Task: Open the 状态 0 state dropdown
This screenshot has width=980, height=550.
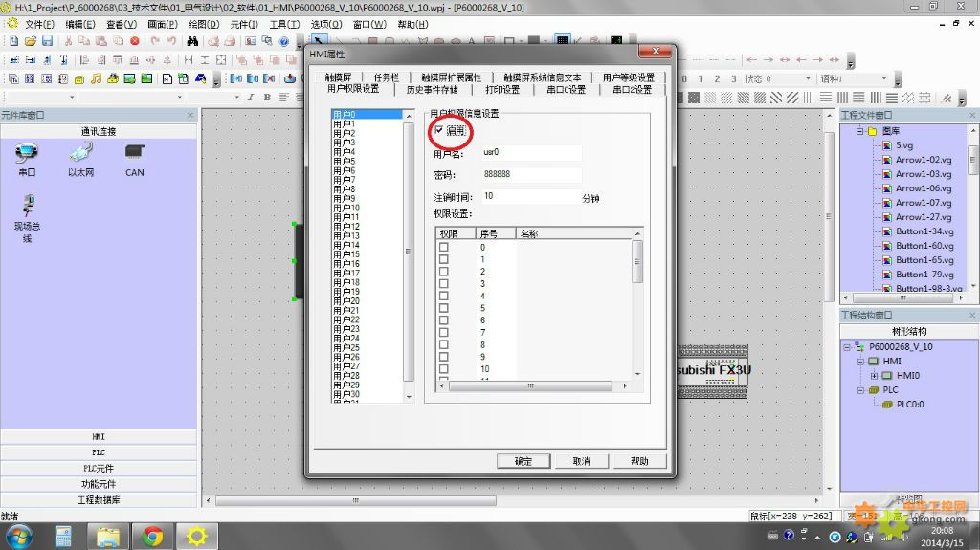Action: pos(808,78)
